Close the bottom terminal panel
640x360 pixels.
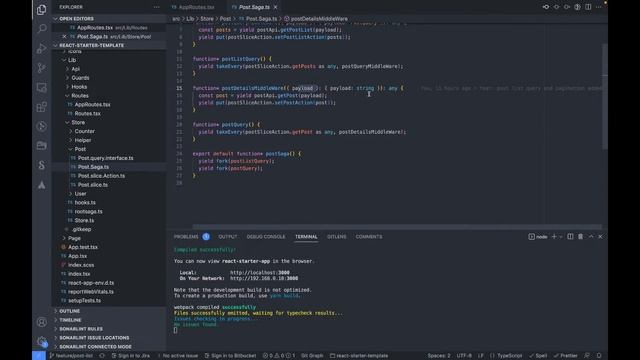point(600,237)
